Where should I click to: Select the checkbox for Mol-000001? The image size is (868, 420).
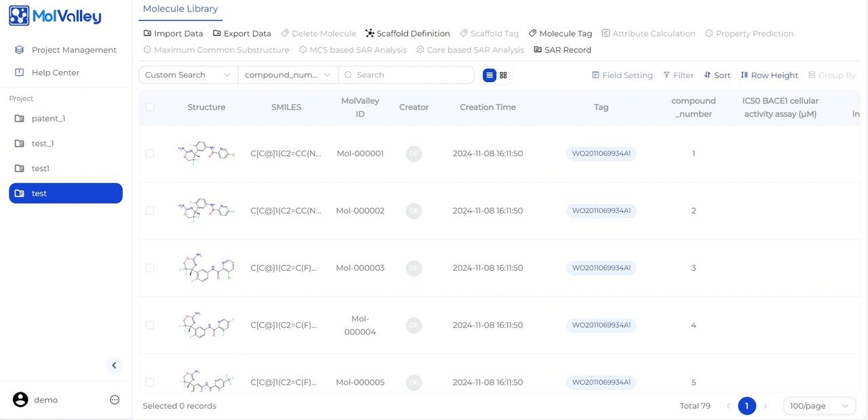(150, 153)
